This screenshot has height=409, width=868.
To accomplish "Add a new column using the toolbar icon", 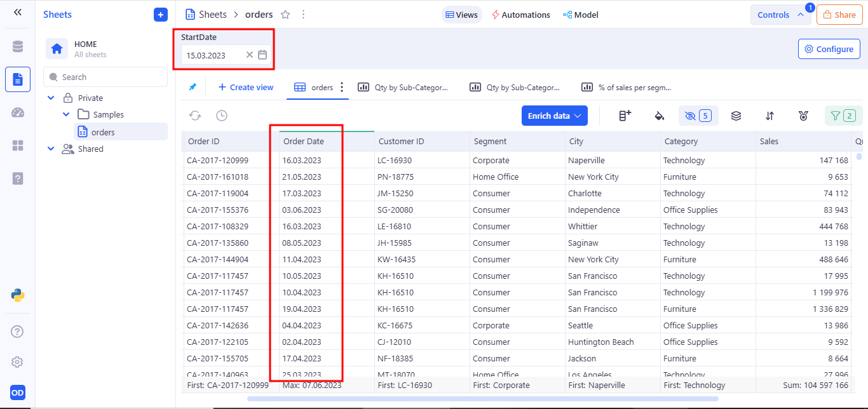I will (x=625, y=116).
